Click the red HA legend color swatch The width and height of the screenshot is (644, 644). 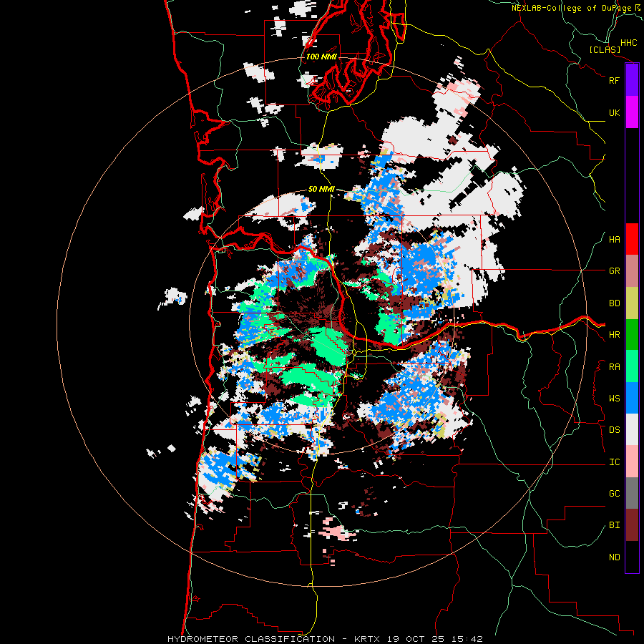(632, 239)
